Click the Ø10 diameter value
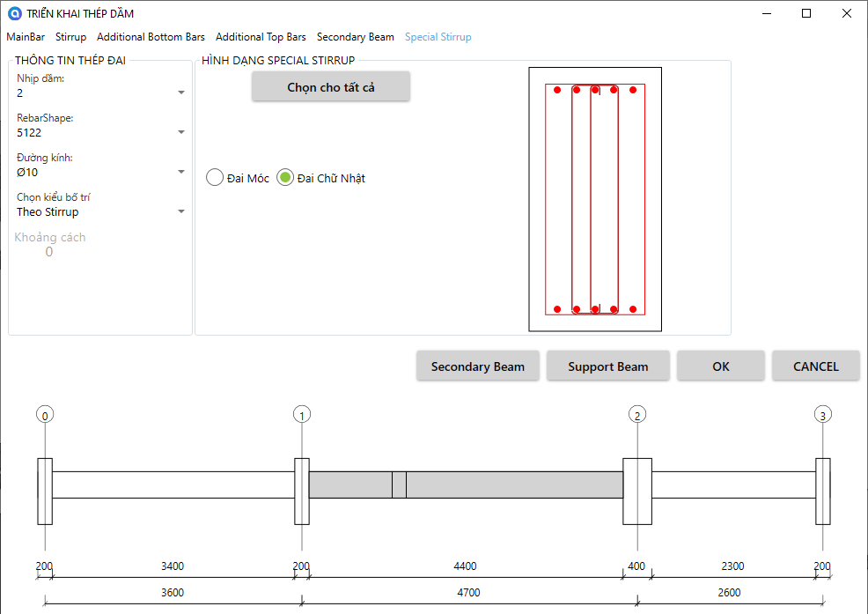The image size is (868, 614). click(x=27, y=172)
